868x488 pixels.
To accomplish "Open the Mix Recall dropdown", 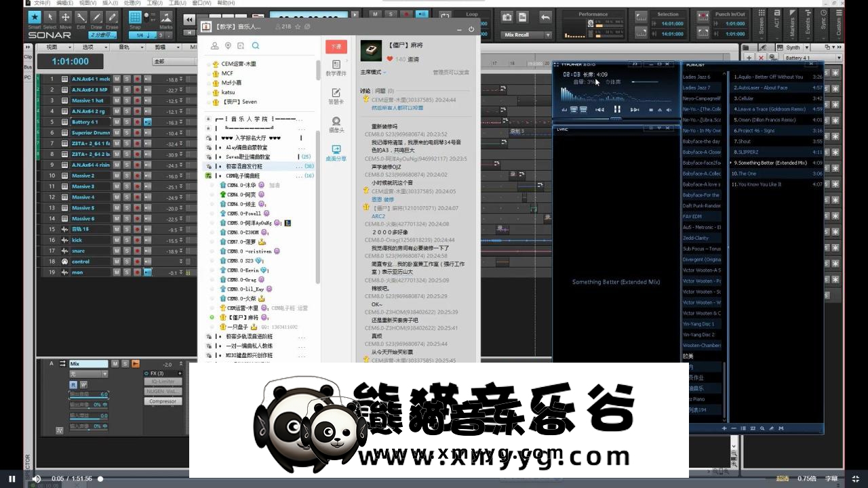I will (527, 35).
